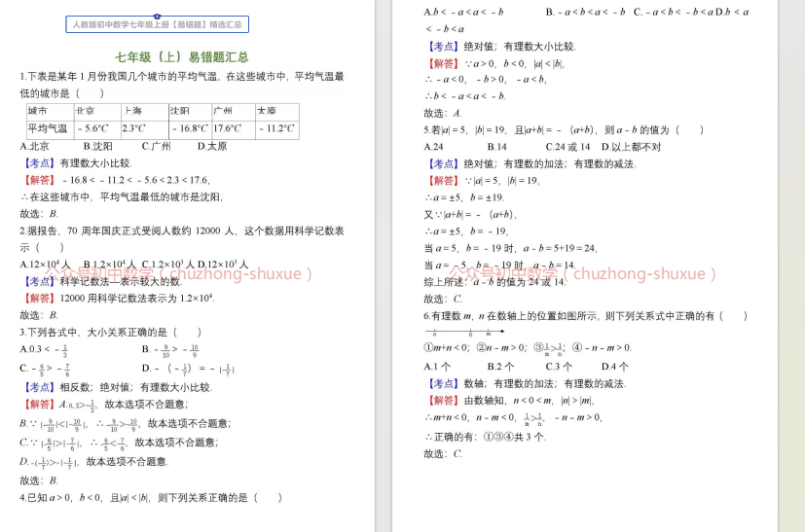Viewport: 805px width, 532px height.
Task: Choose option C.3 个 in question 6
Action: coord(559,366)
